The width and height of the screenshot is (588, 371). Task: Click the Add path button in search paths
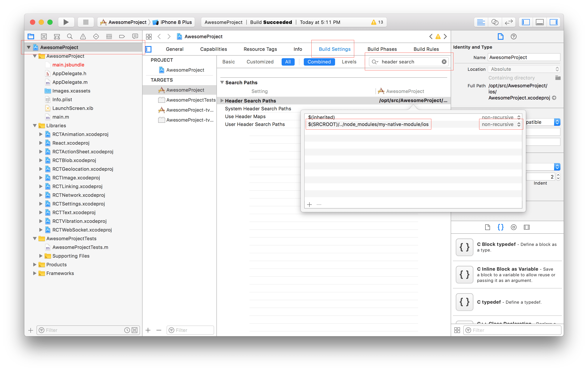(310, 204)
